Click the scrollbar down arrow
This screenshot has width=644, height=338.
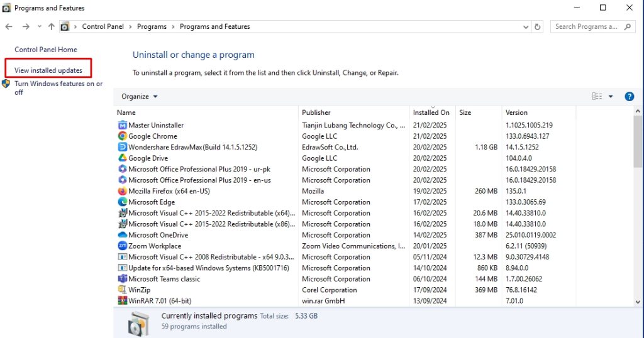click(x=638, y=302)
